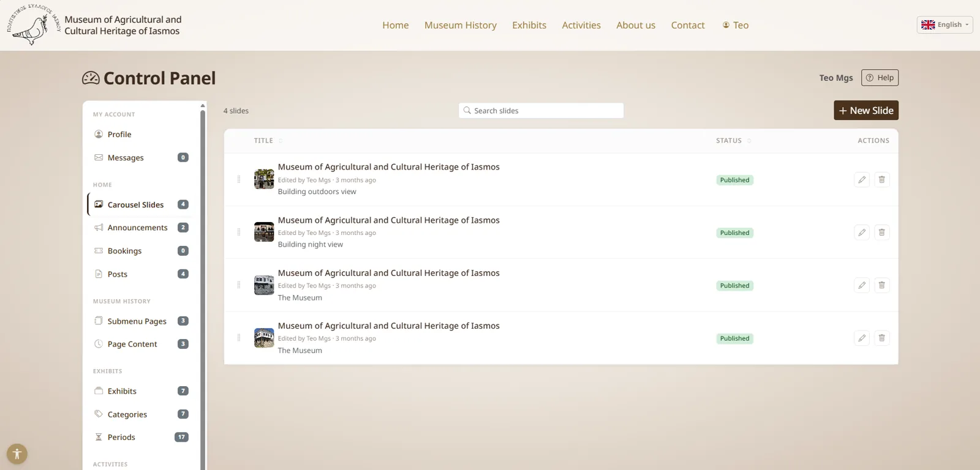980x470 pixels.
Task: Open Museum History in top navigation
Action: tap(461, 25)
